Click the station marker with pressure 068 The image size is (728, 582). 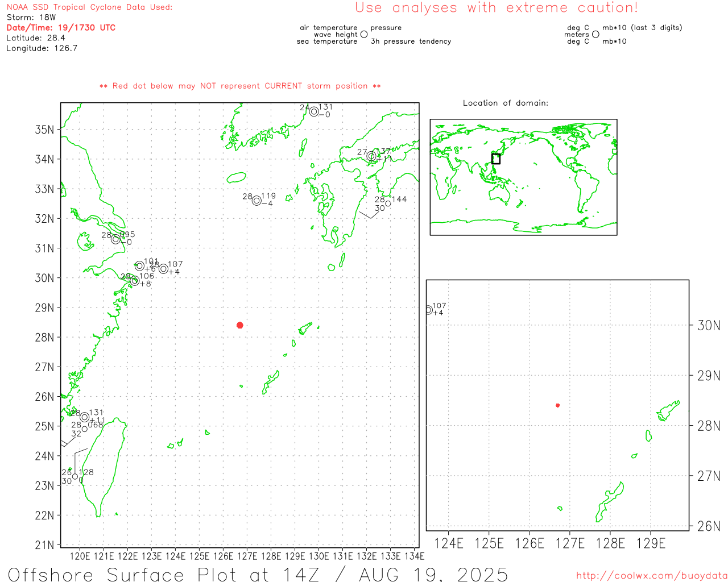[85, 429]
